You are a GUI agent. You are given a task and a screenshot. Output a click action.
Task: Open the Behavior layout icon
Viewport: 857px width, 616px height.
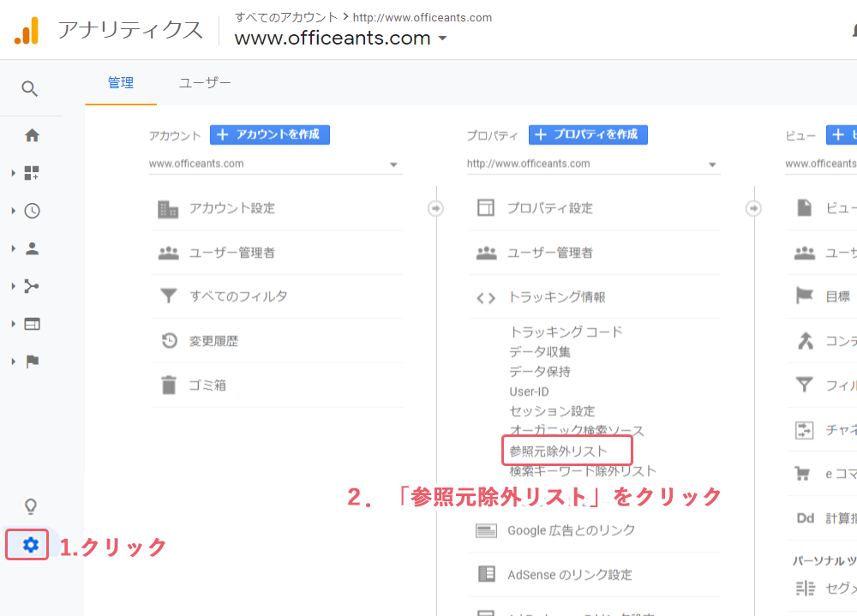(33, 324)
